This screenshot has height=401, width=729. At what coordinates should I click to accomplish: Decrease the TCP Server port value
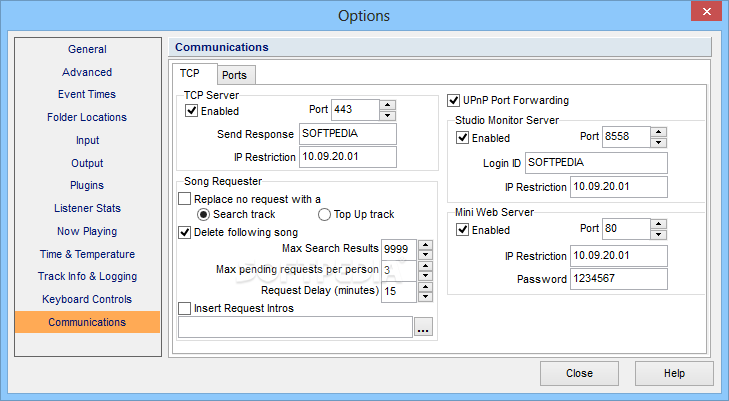click(x=387, y=115)
